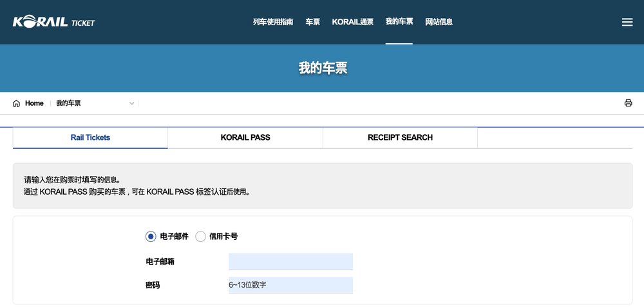
Task: Focus the 电子邮箱 input field
Action: [x=291, y=261]
